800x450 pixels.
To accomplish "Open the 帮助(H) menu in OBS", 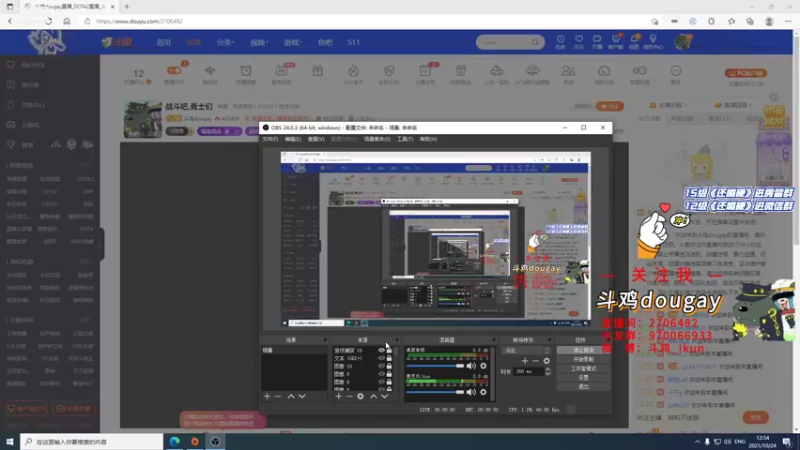I will point(429,139).
